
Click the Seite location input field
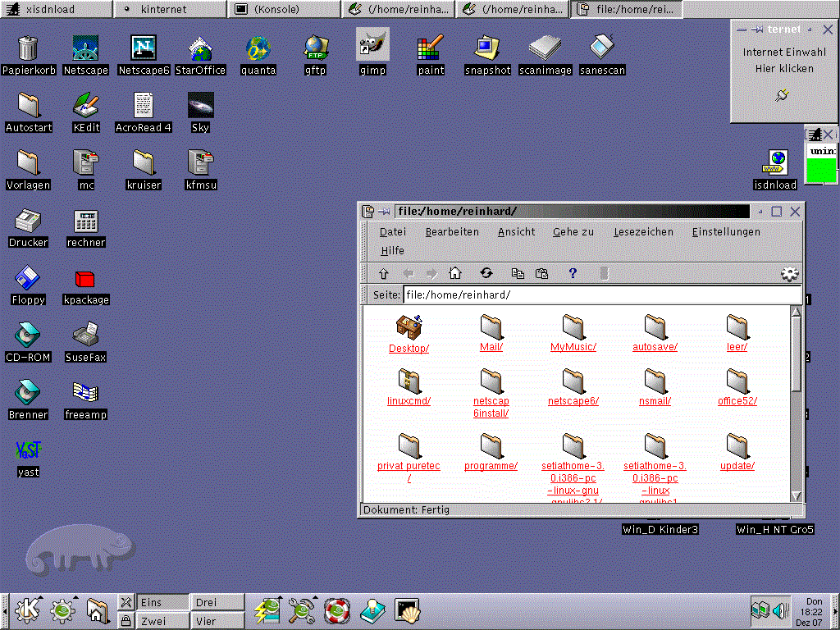(601, 295)
